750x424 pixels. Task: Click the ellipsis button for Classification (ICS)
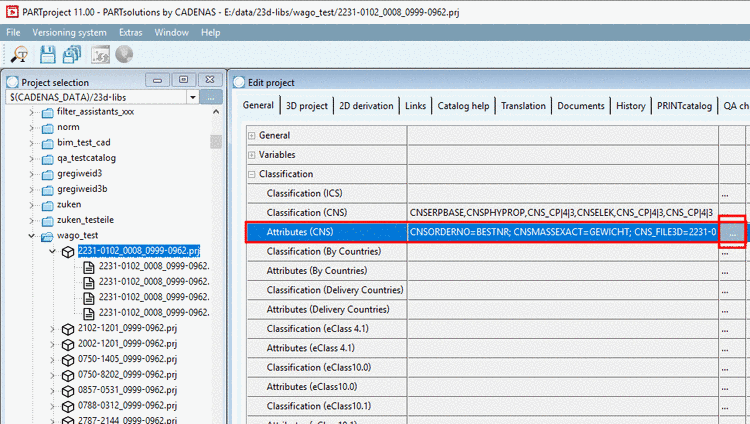[x=726, y=194]
